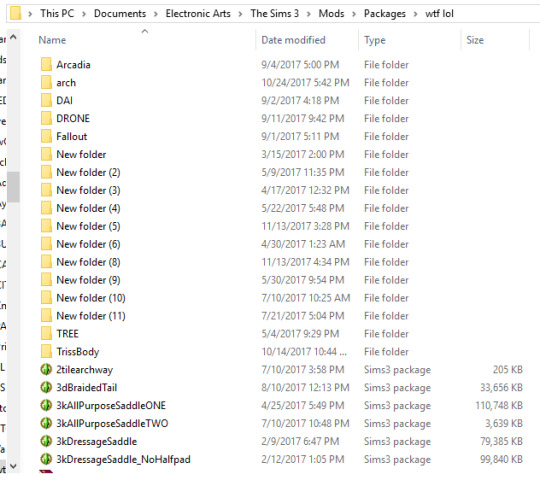The height and width of the screenshot is (486, 540).
Task: Select the TrissBody folder name
Action: (x=77, y=352)
